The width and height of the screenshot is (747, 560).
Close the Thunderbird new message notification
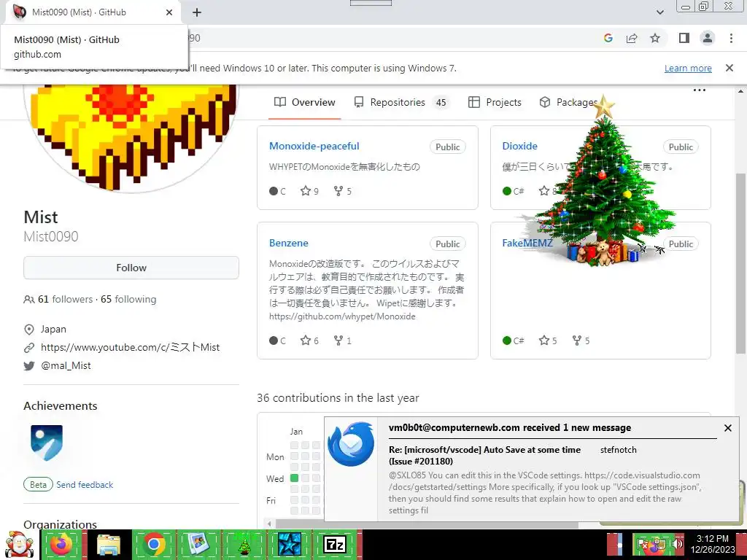728,428
